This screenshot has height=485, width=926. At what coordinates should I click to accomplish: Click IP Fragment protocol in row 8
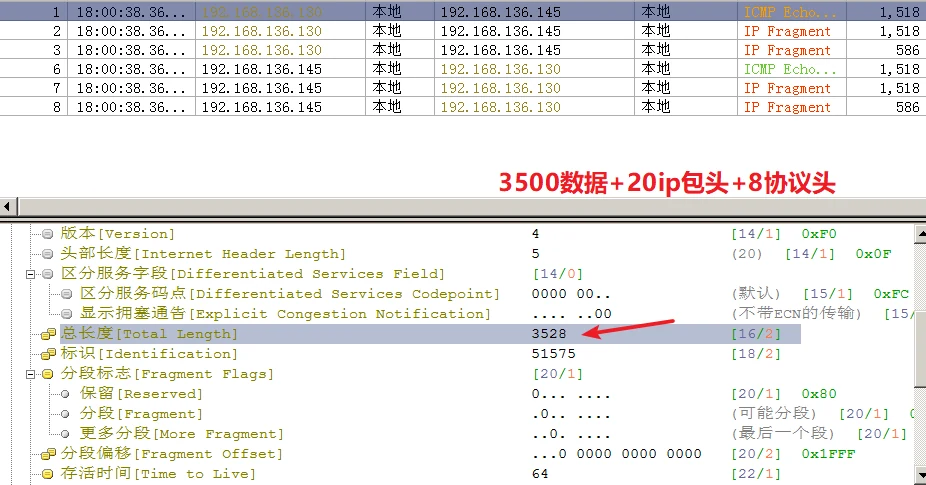(787, 107)
